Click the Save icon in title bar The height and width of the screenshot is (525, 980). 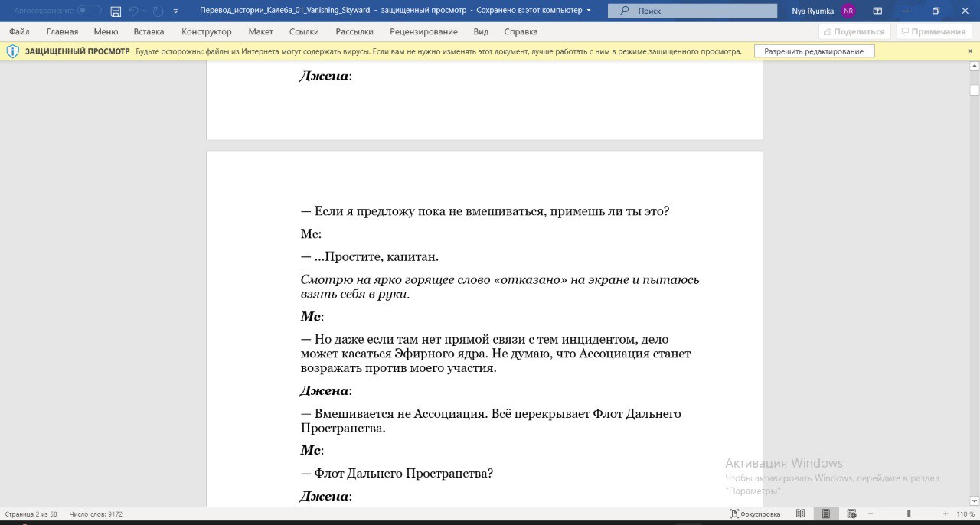coord(116,11)
